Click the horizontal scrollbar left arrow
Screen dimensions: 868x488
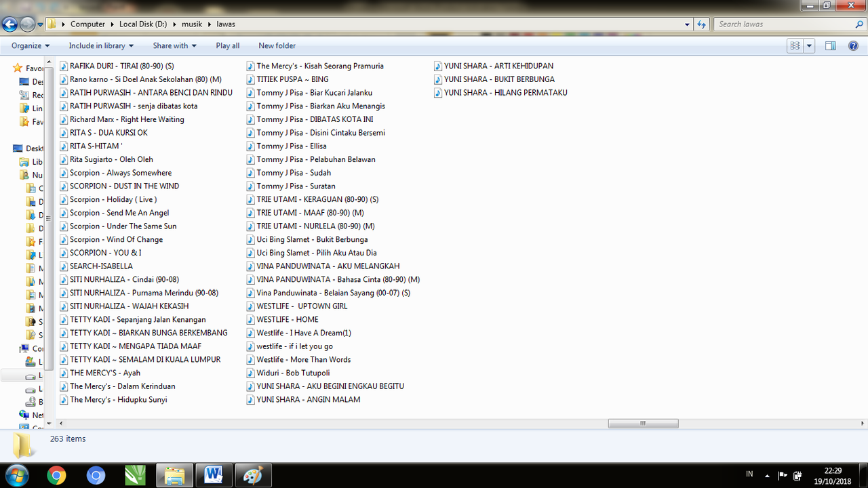(60, 424)
